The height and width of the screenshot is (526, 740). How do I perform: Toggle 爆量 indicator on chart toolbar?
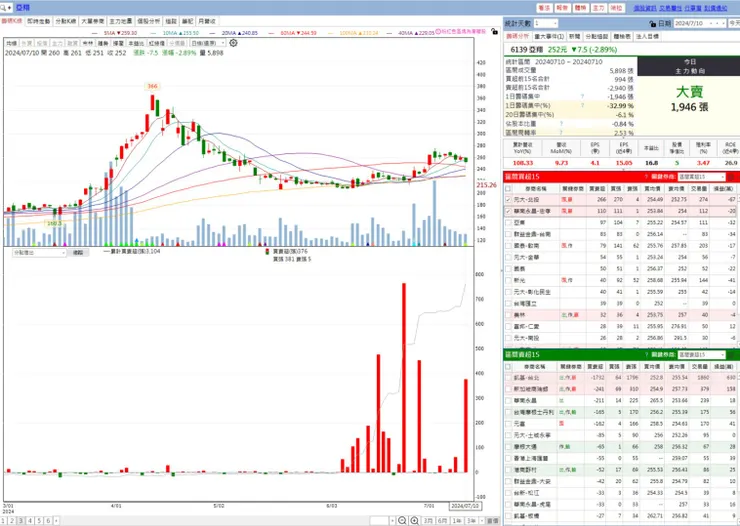click(118, 43)
